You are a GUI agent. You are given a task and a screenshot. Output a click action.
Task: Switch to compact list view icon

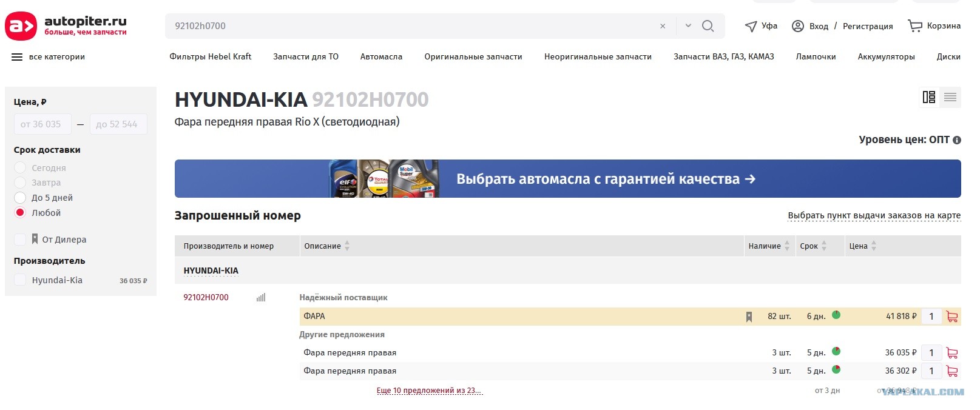point(950,97)
